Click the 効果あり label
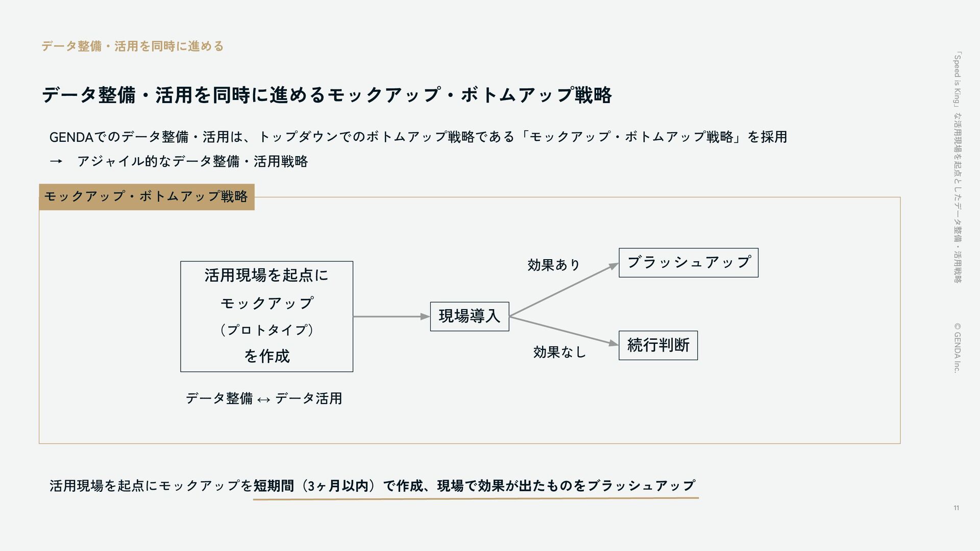Screen dimensions: 980x551 (x=554, y=265)
